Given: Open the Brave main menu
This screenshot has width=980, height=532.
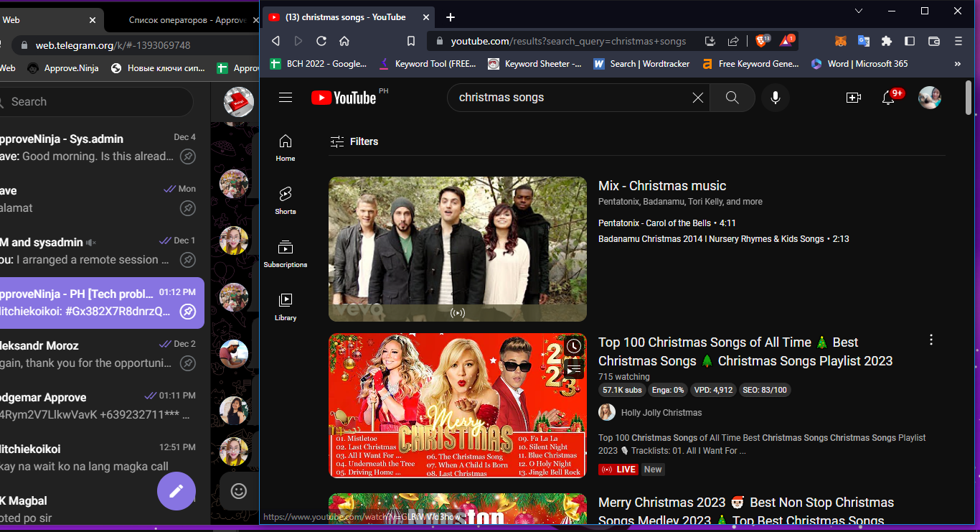Looking at the screenshot, I should 958,41.
